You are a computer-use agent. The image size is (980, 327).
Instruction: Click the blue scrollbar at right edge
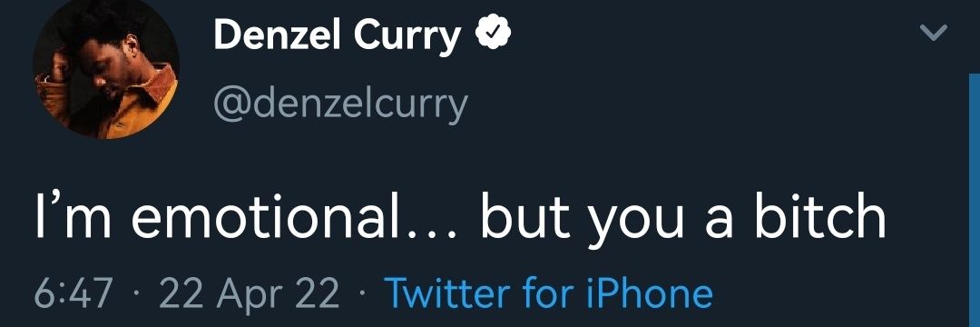[x=975, y=200]
